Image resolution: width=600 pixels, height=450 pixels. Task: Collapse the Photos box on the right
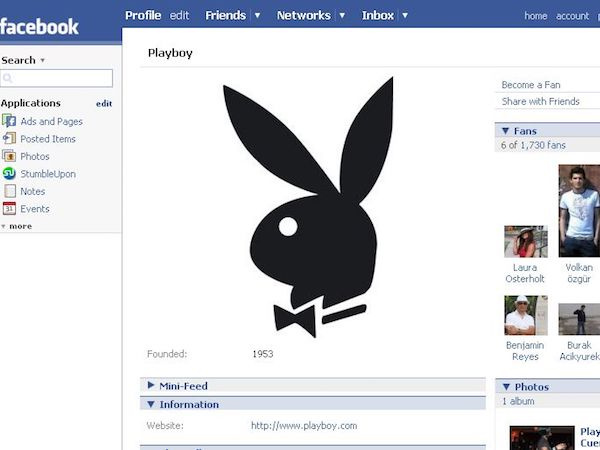(x=506, y=387)
